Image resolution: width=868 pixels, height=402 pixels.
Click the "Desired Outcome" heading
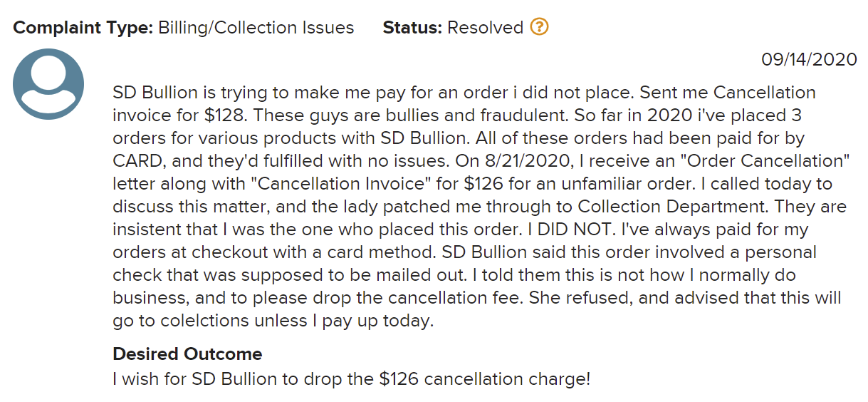point(187,354)
